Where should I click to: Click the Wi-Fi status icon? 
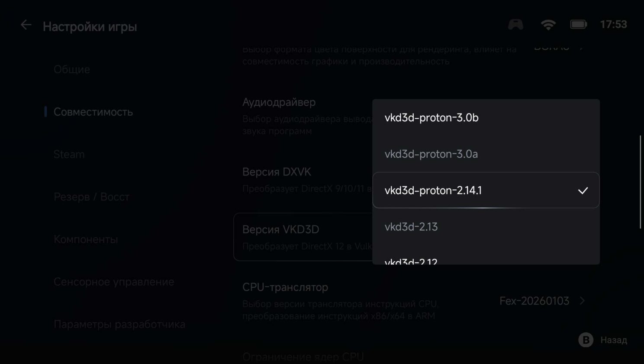[548, 25]
